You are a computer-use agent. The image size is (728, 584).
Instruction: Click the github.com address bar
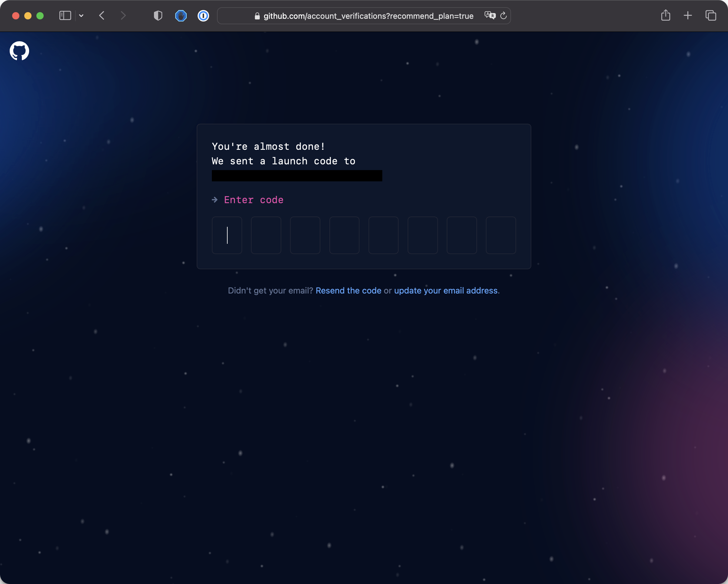(368, 16)
